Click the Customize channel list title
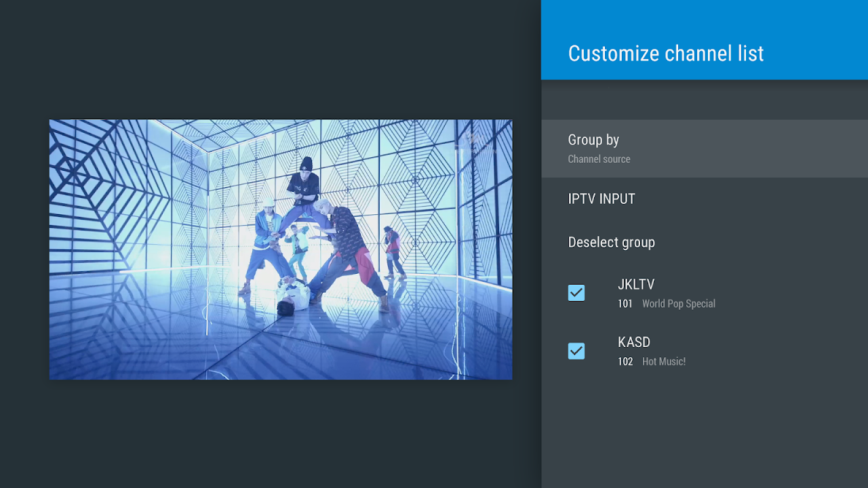868x488 pixels. (666, 53)
